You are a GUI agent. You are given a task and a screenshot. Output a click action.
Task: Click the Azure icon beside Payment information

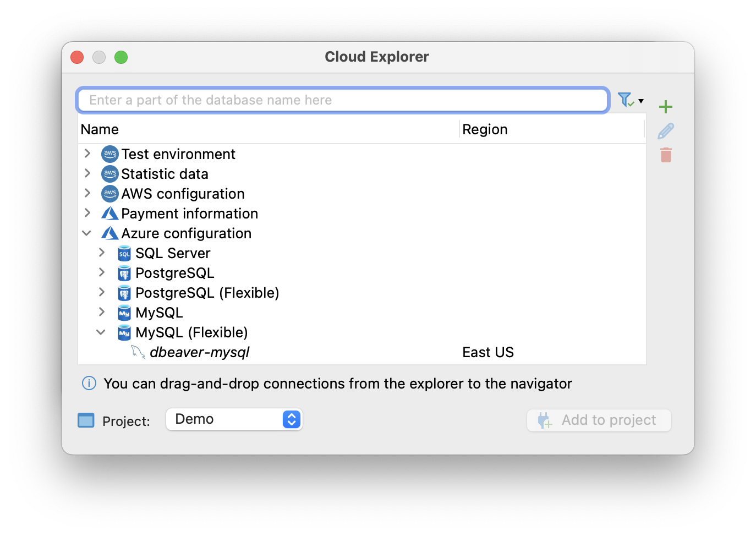[110, 214]
